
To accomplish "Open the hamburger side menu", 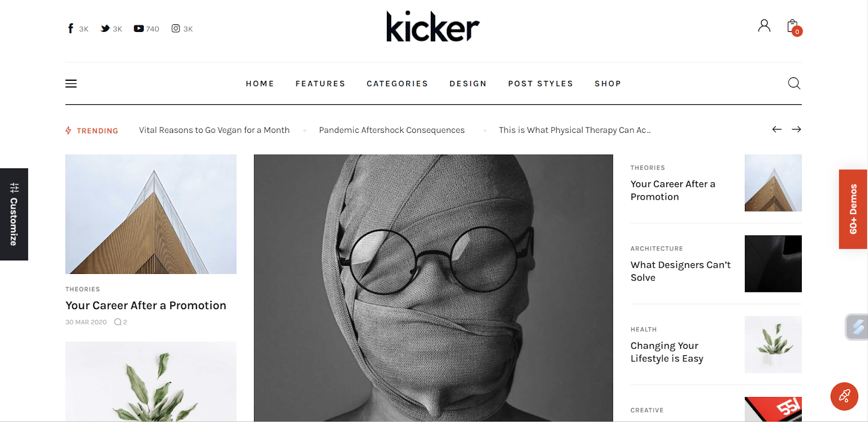I will 71,84.
